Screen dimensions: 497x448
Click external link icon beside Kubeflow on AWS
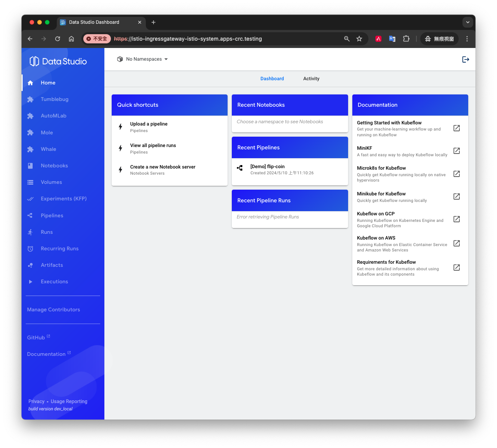(456, 243)
